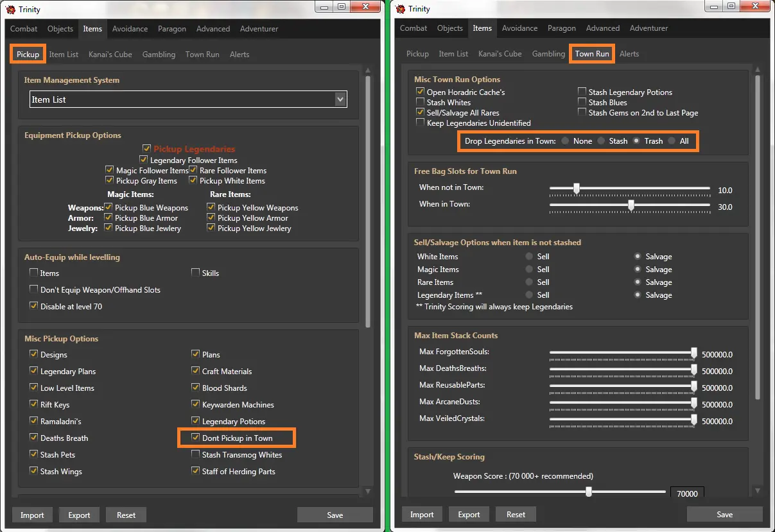Screen dimensions: 775x532
Task: Open the Item Management System dropdown
Action: [x=340, y=99]
